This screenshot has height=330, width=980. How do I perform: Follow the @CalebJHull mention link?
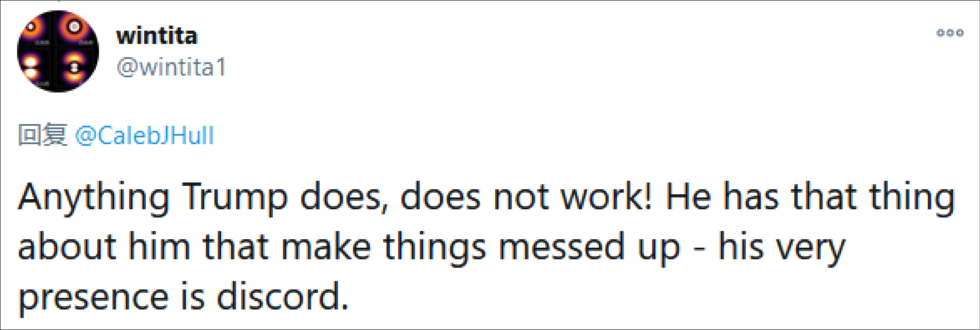145,135
